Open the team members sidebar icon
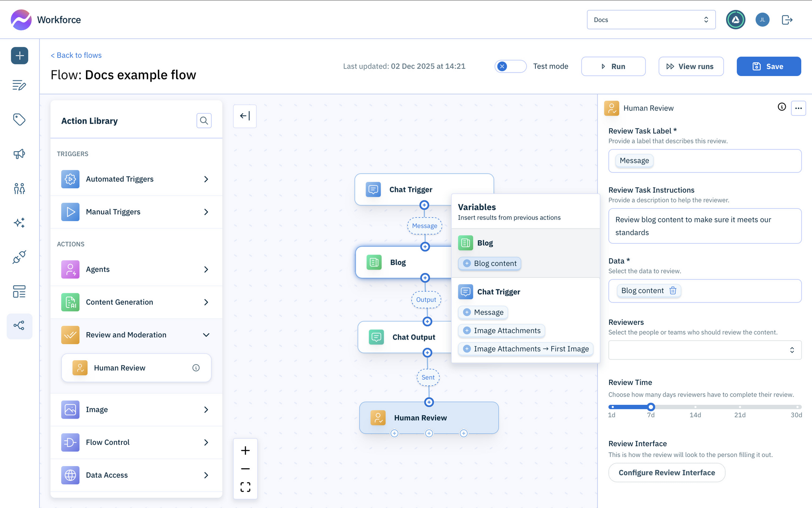The width and height of the screenshot is (812, 508). tap(19, 188)
